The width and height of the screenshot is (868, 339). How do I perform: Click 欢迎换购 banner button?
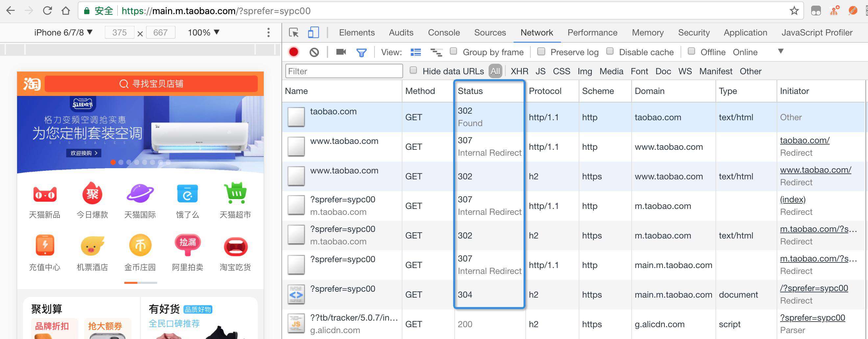pos(84,153)
